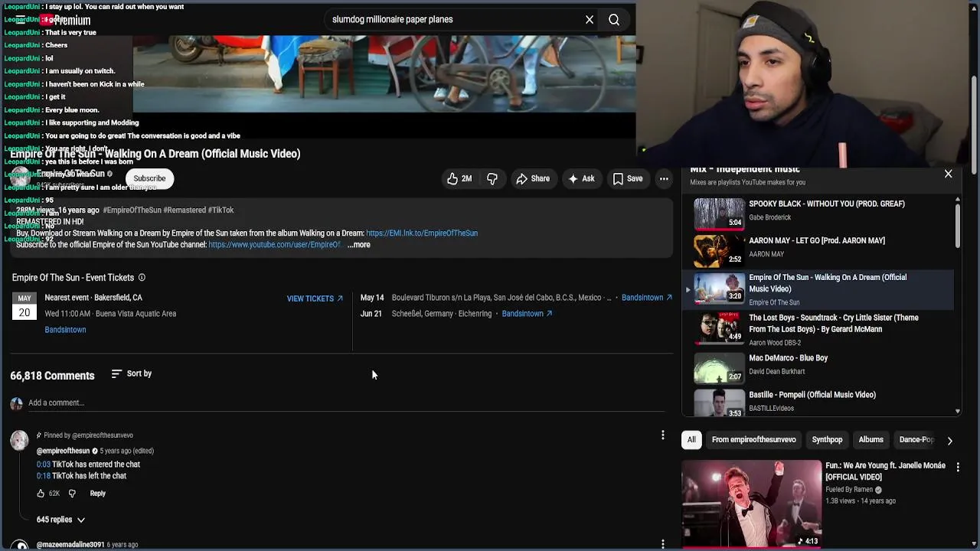The height and width of the screenshot is (551, 980).
Task: Open Bandsintown link under nearest event
Action: [x=65, y=330]
